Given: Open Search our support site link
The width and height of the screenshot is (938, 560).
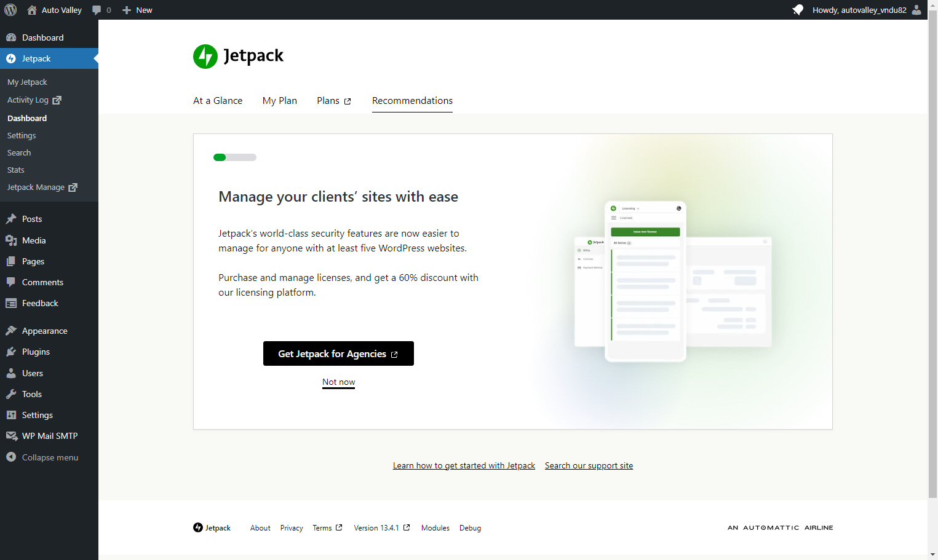Looking at the screenshot, I should [589, 465].
